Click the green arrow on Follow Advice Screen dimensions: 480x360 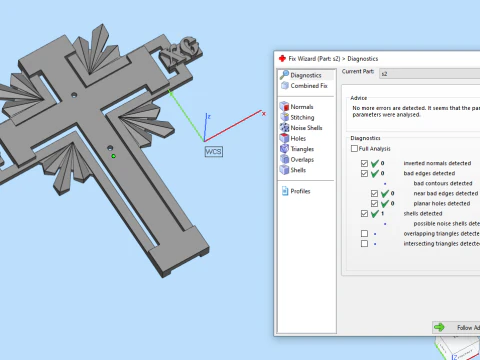point(439,327)
